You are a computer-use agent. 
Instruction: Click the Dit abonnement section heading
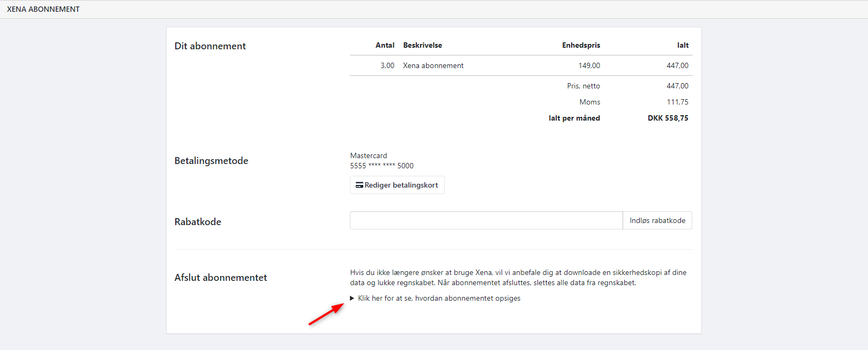click(x=210, y=46)
